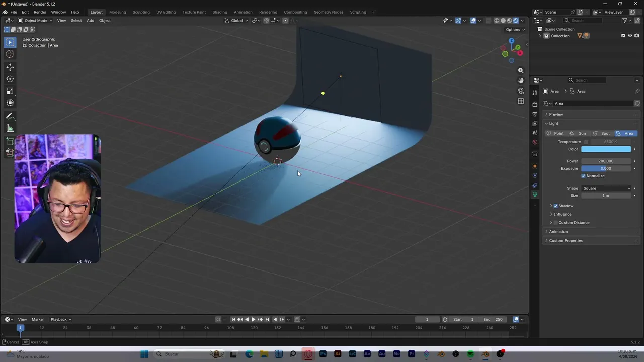This screenshot has height=362, width=644.
Task: Open the File menu
Action: (14, 12)
